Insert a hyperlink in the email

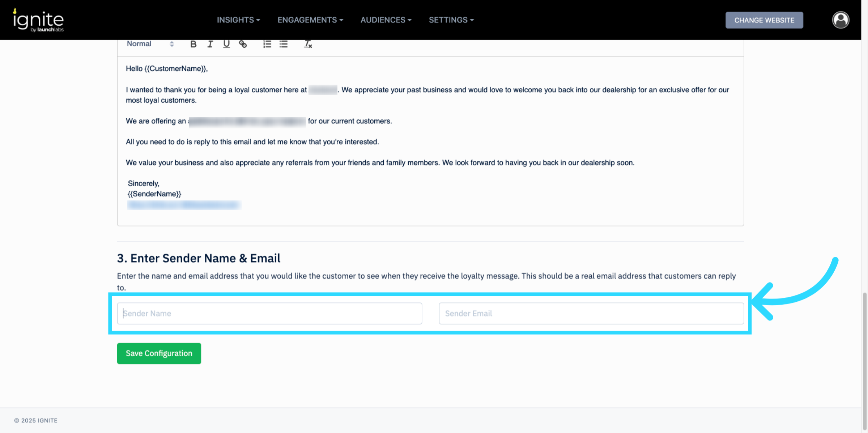pyautogui.click(x=243, y=44)
